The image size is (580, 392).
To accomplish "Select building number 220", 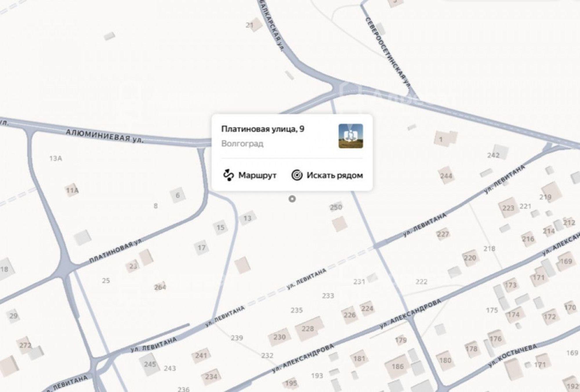I will 470,258.
